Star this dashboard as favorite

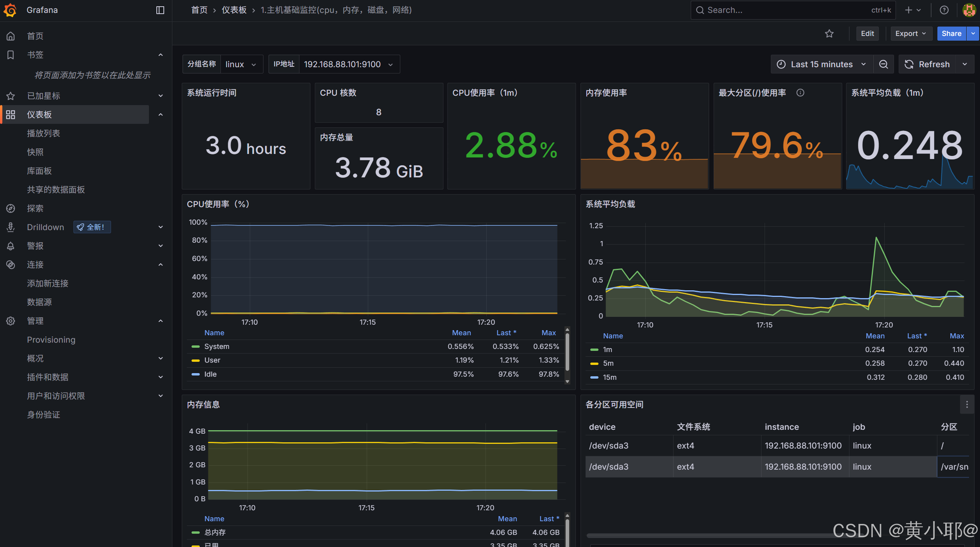click(x=829, y=34)
